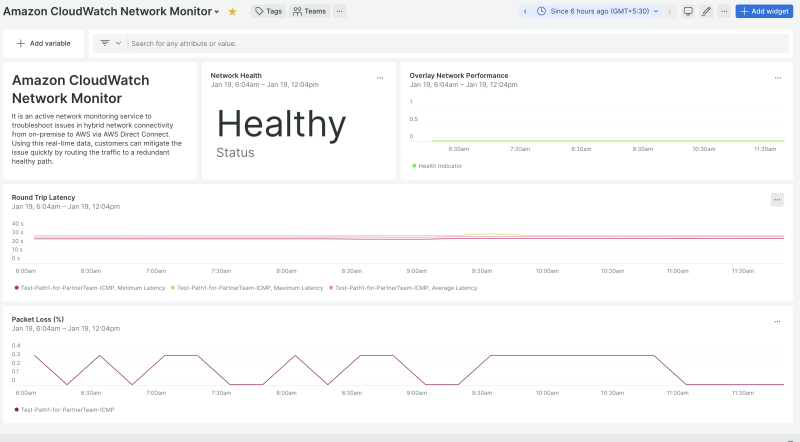Viewport: 800px width, 442px height.
Task: Edit dashboard with the pencil icon
Action: coord(706,11)
